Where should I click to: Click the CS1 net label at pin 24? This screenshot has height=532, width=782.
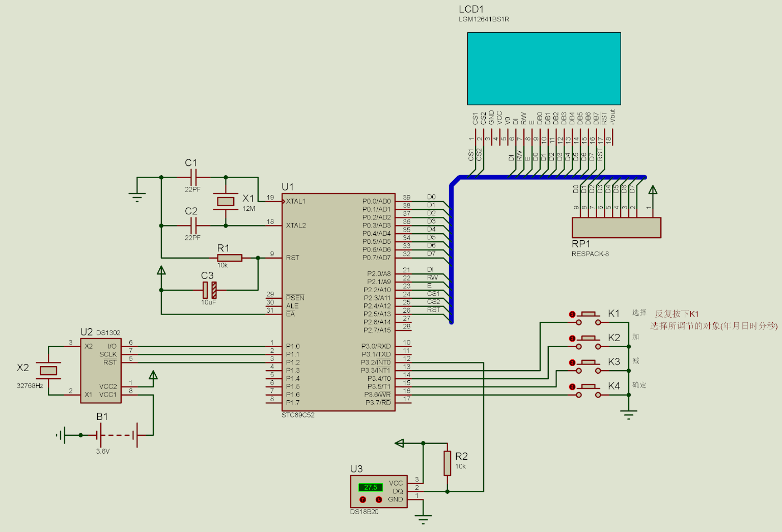(433, 294)
